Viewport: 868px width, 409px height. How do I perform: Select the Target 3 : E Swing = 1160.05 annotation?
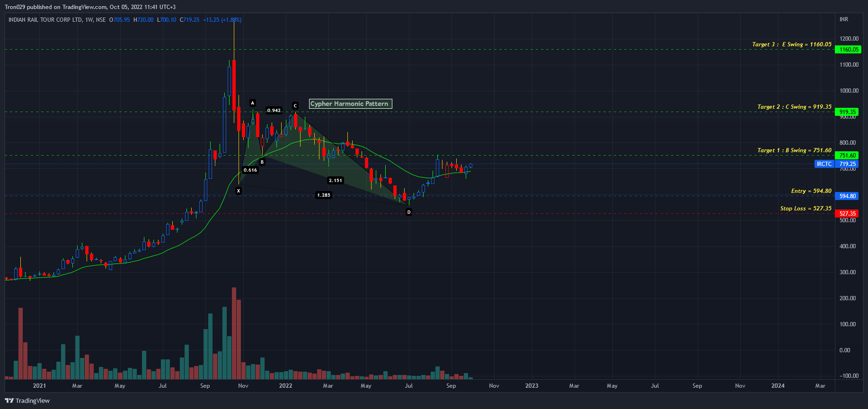pyautogui.click(x=792, y=44)
